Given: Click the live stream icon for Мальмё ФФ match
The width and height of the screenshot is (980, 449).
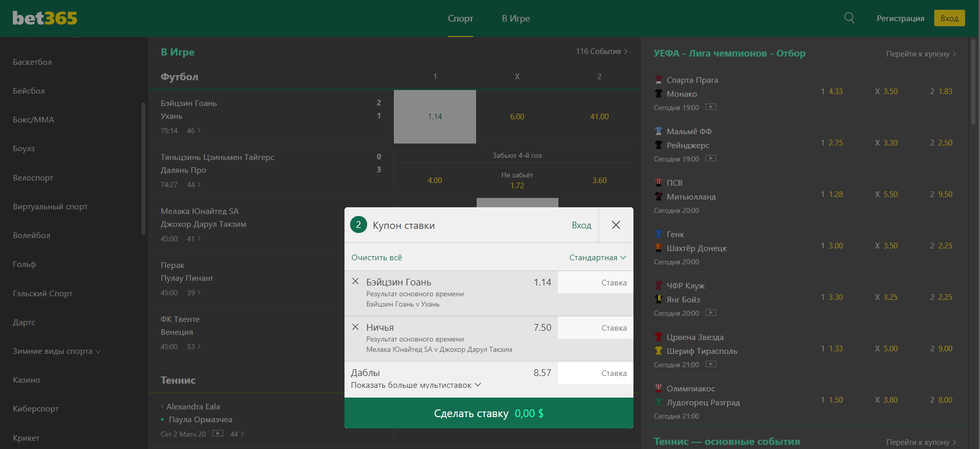Looking at the screenshot, I should click(x=711, y=158).
